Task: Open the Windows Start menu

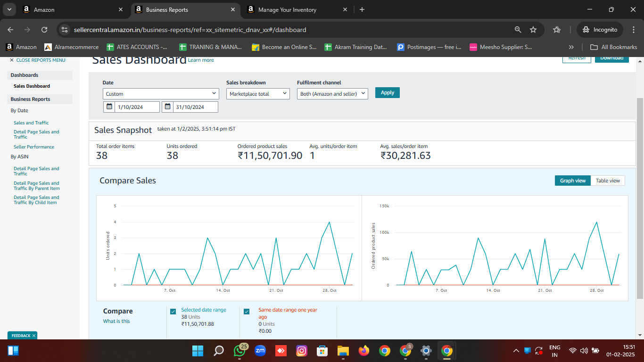Action: (198, 351)
